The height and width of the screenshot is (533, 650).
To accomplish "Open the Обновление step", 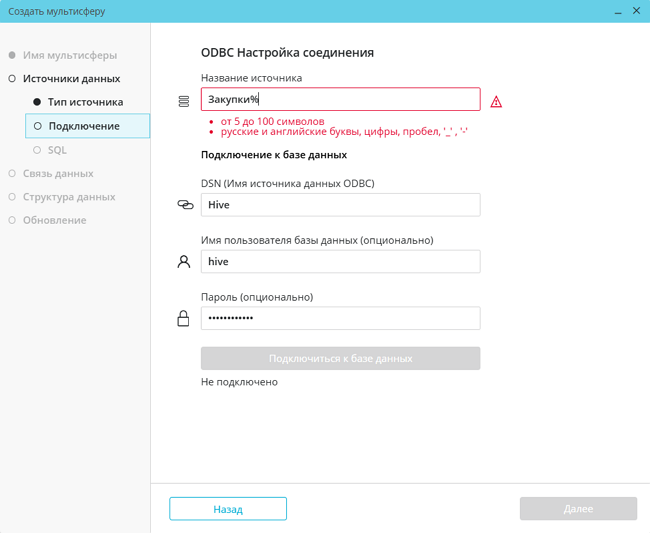I will tap(54, 220).
